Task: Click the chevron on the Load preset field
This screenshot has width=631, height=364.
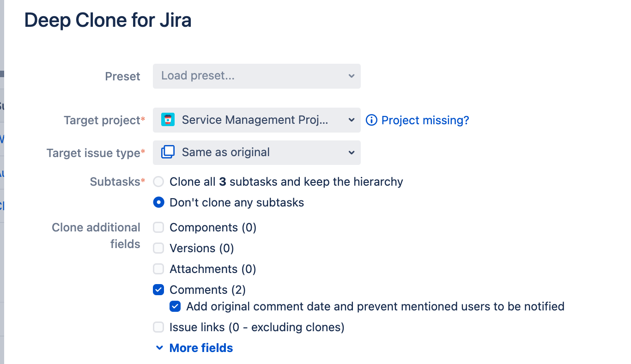Action: coord(352,76)
